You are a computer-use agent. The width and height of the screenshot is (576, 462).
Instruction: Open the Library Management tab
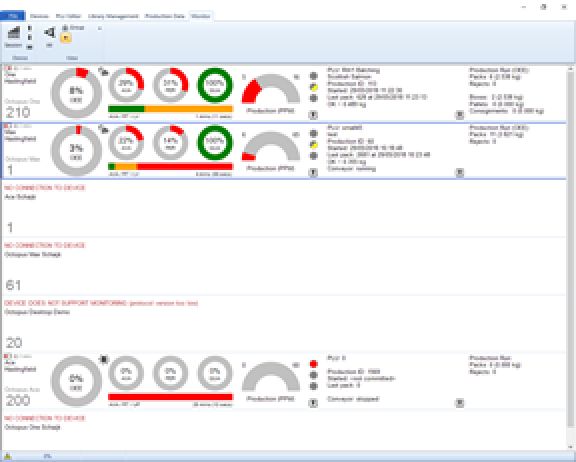click(x=113, y=17)
